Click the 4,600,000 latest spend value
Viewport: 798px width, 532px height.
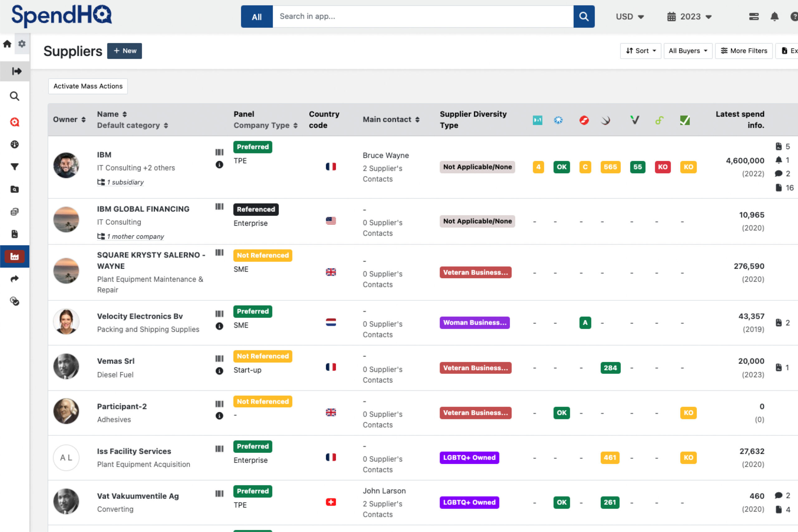coord(745,161)
